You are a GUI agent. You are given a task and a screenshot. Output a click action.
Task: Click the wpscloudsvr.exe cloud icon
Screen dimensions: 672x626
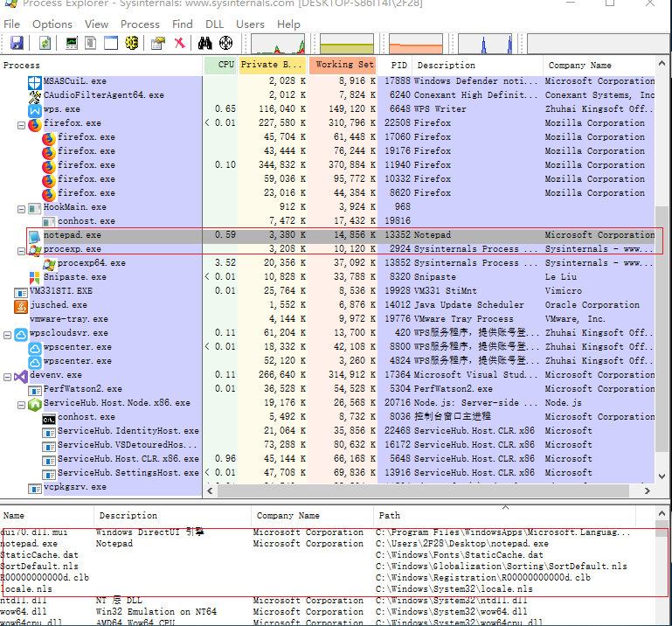[x=21, y=335]
